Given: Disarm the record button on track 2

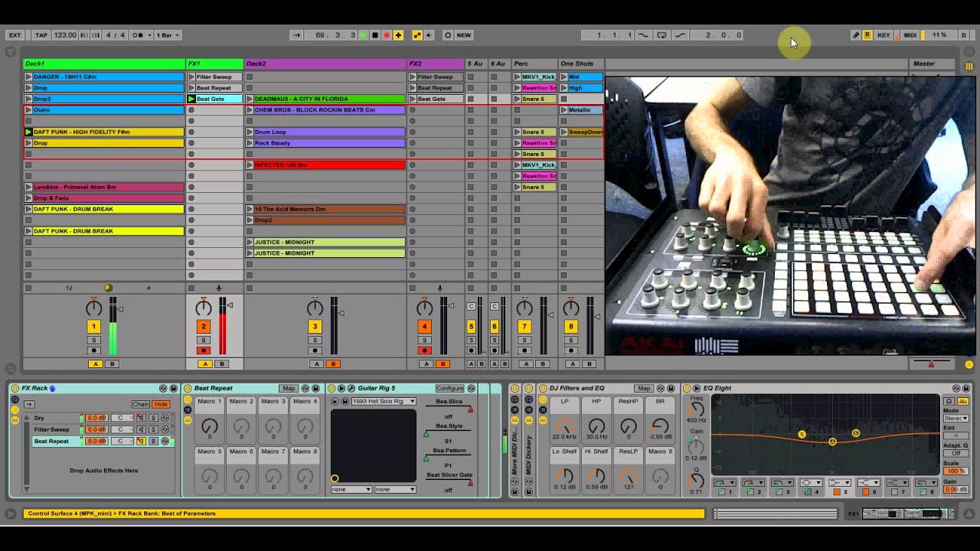Looking at the screenshot, I should (204, 351).
